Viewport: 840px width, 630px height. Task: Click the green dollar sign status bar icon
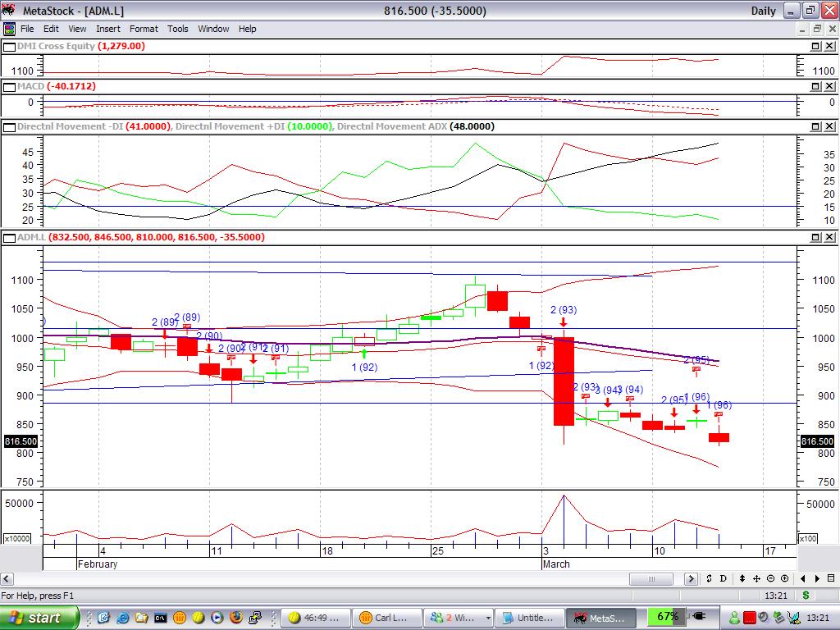806,596
